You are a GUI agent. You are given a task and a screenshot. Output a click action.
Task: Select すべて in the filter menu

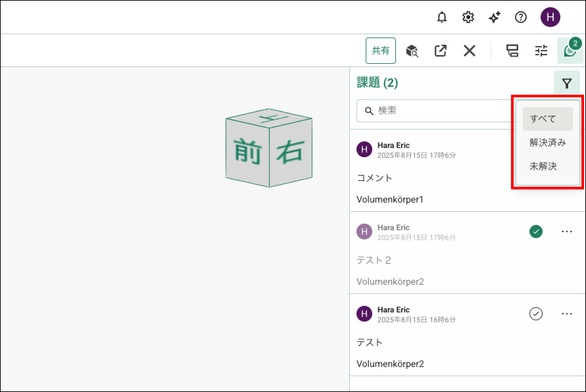548,119
